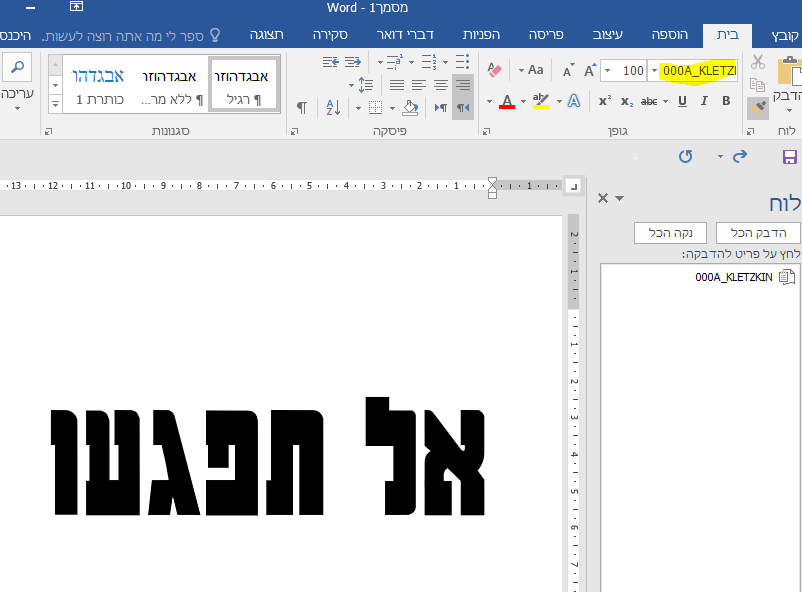Apply numbering list icon
The image size is (802, 592).
pos(429,62)
